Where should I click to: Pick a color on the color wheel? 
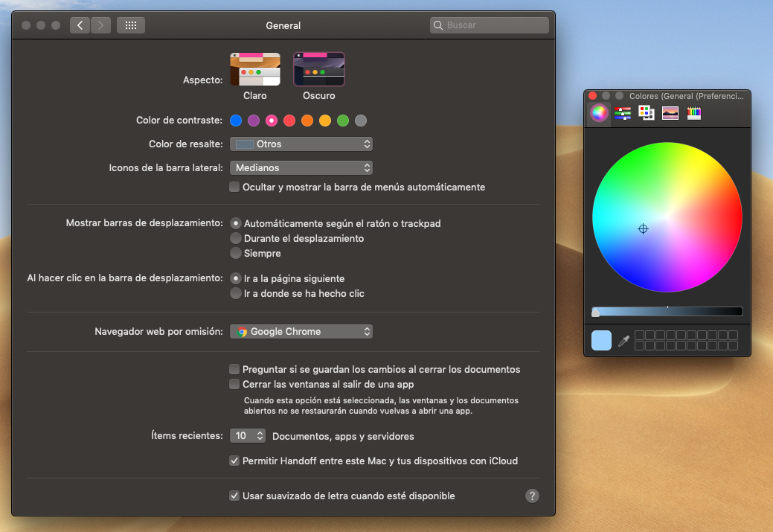click(667, 217)
